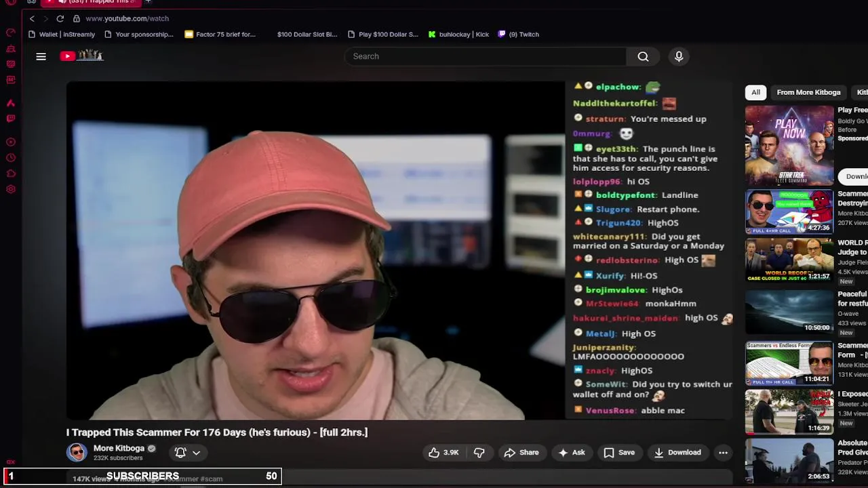Click the site lock icon in address bar
The height and width of the screenshot is (488, 868).
click(x=77, y=18)
